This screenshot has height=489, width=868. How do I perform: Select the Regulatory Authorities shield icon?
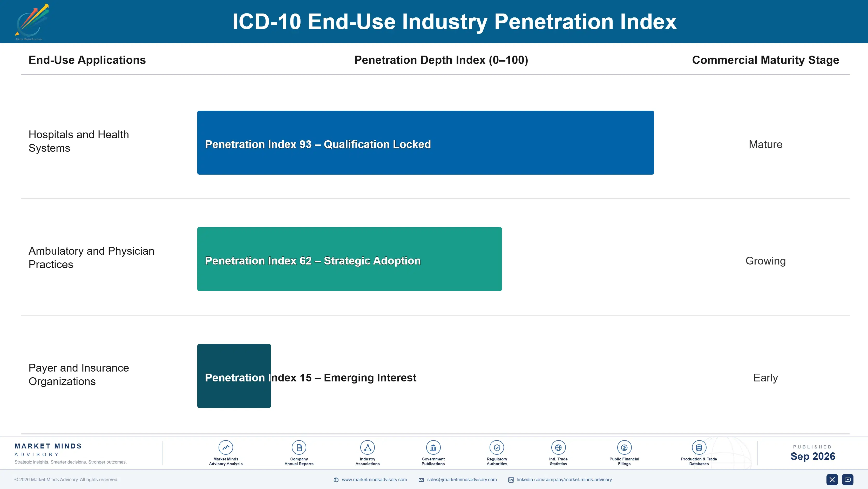[x=497, y=447]
